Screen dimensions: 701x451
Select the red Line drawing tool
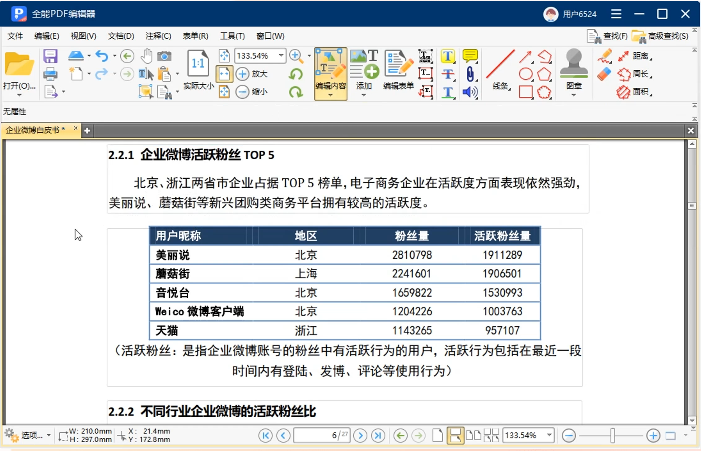coord(500,64)
